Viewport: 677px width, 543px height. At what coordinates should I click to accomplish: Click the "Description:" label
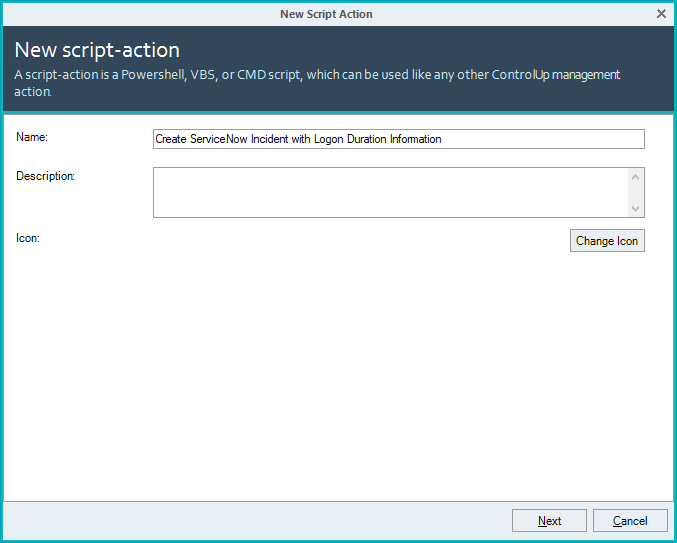click(x=45, y=176)
